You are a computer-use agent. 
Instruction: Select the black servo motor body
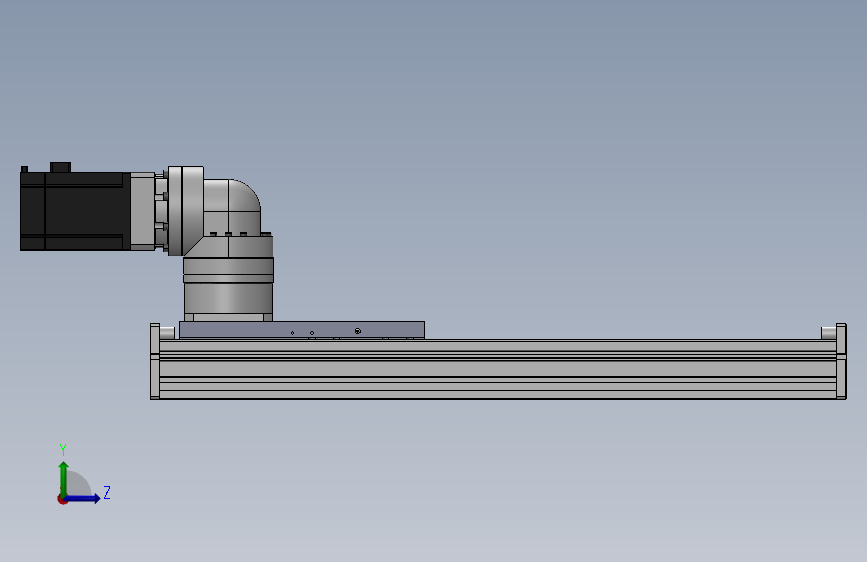(x=75, y=211)
